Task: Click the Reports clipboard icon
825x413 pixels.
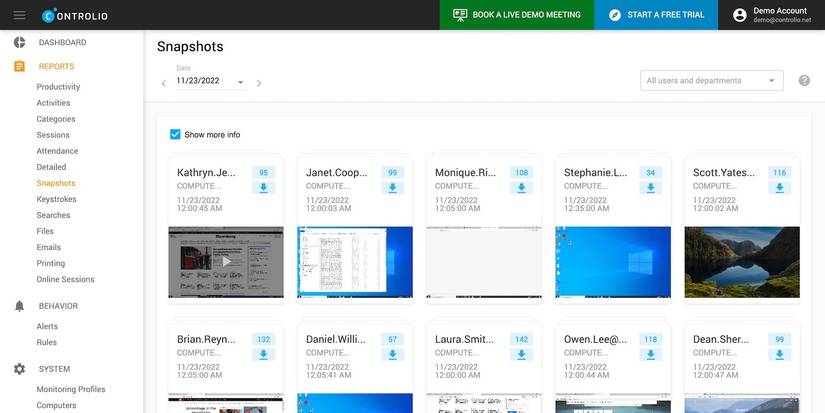Action: click(x=19, y=66)
